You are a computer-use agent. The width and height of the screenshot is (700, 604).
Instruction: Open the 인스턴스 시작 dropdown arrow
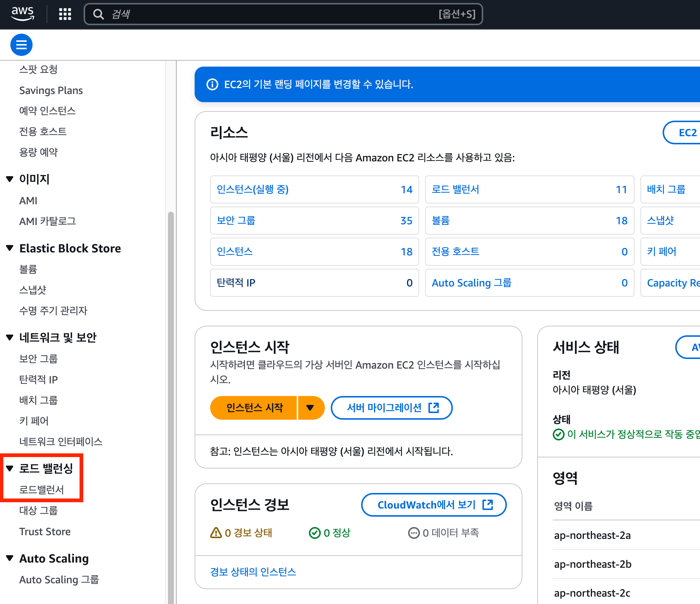coord(311,408)
